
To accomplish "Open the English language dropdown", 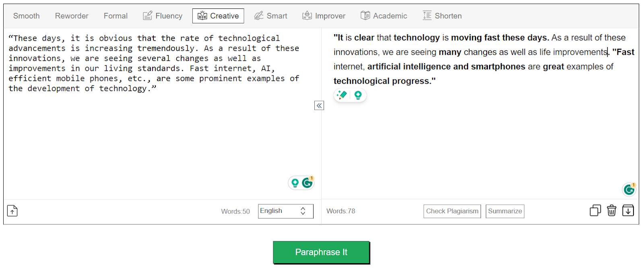I will point(285,211).
